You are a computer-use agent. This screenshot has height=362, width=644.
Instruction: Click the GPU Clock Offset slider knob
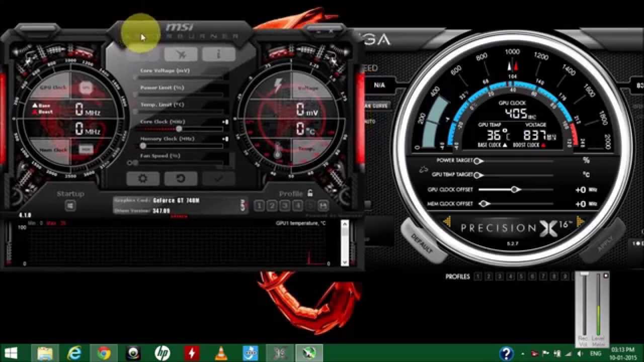coord(515,190)
